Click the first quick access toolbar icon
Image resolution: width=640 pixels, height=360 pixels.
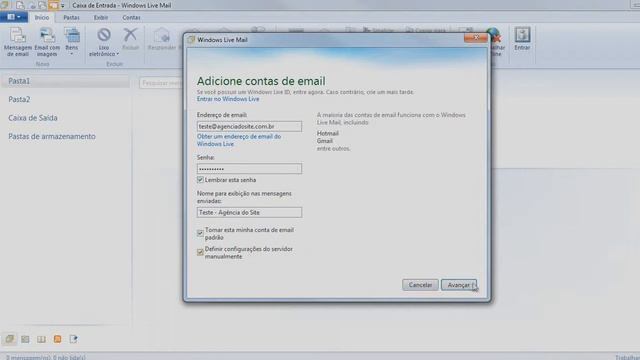tap(20, 5)
